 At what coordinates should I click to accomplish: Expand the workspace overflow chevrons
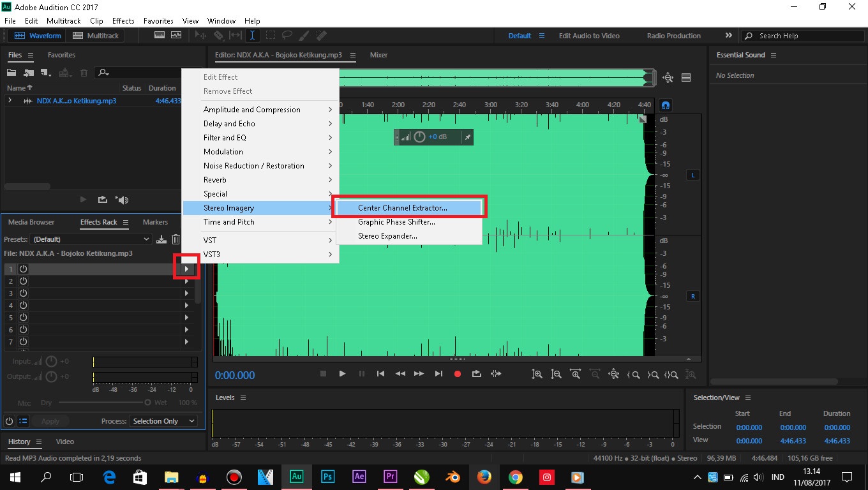728,36
